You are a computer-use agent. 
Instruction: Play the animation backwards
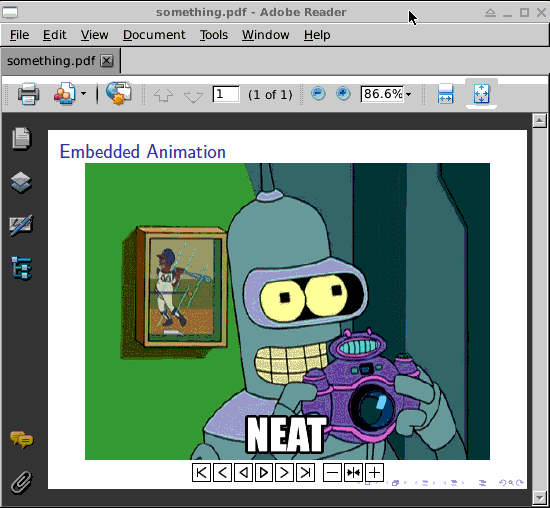pos(243,473)
